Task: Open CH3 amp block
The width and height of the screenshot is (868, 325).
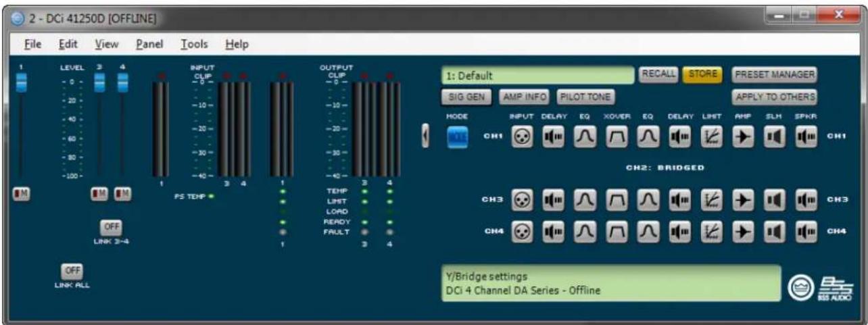Action: tap(743, 201)
